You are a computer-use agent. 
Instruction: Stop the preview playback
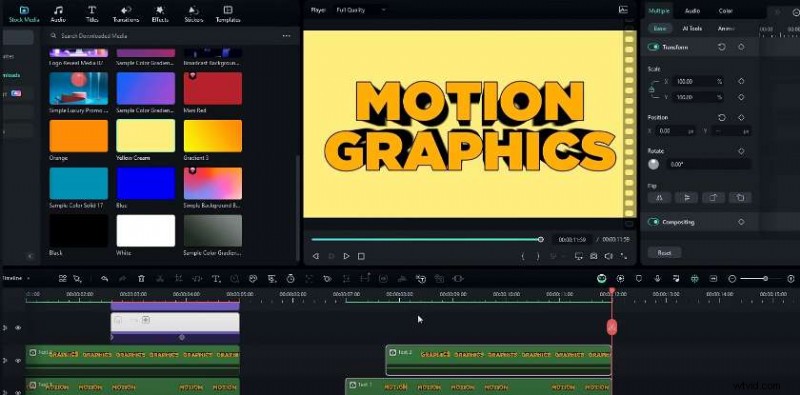tap(361, 256)
